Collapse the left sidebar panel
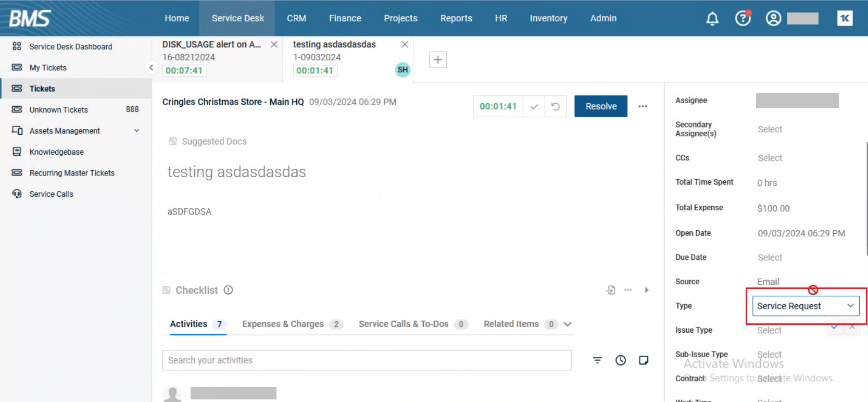This screenshot has width=868, height=402. (151, 68)
